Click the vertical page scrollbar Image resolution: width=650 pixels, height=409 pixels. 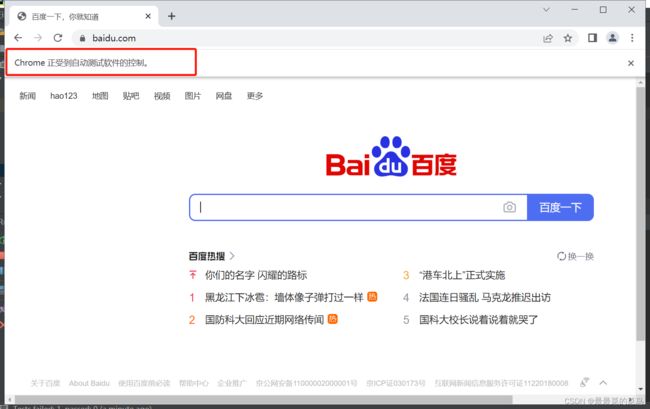640,213
